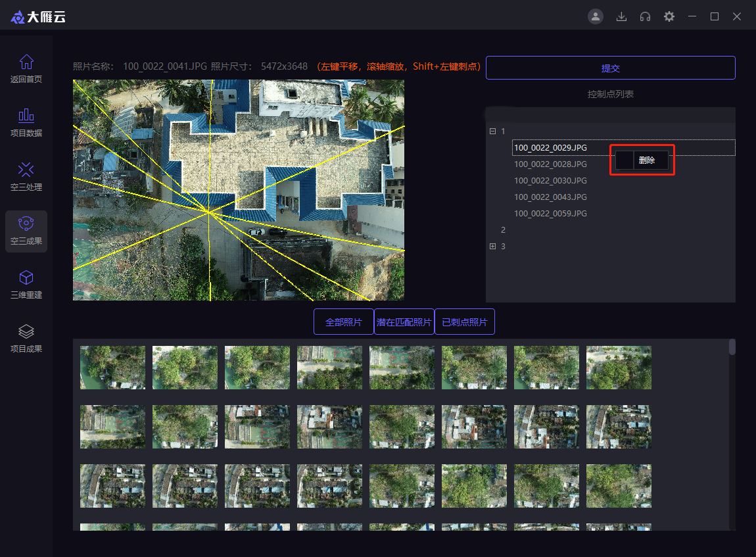Image resolution: width=756 pixels, height=557 pixels.
Task: Open 三维重建 sidebar section
Action: click(26, 285)
